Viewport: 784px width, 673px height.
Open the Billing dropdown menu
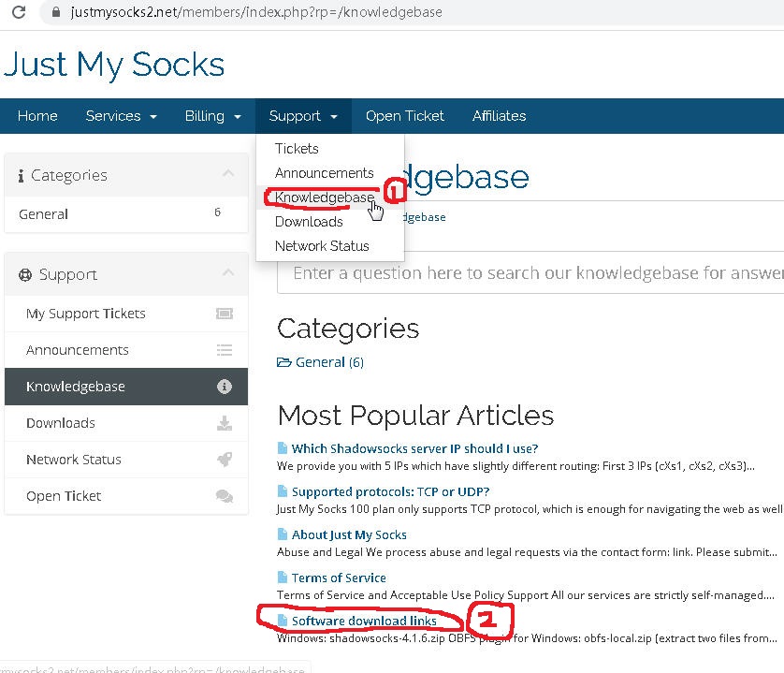coord(213,116)
